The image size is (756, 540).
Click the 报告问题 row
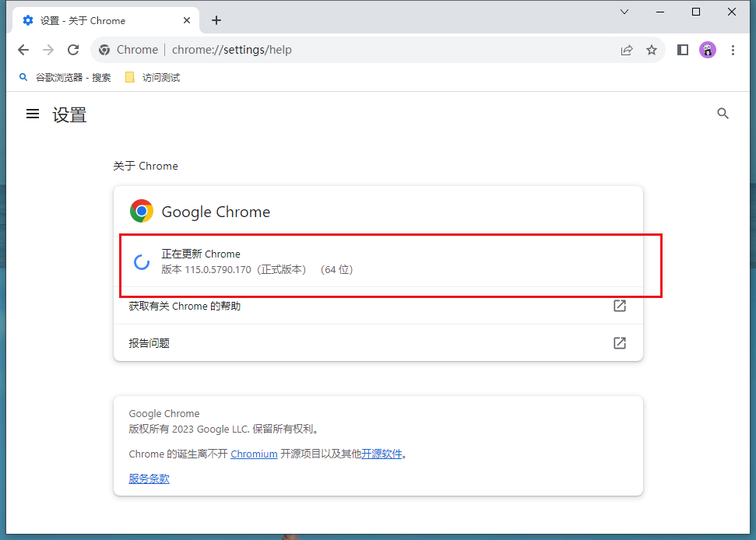pos(378,343)
